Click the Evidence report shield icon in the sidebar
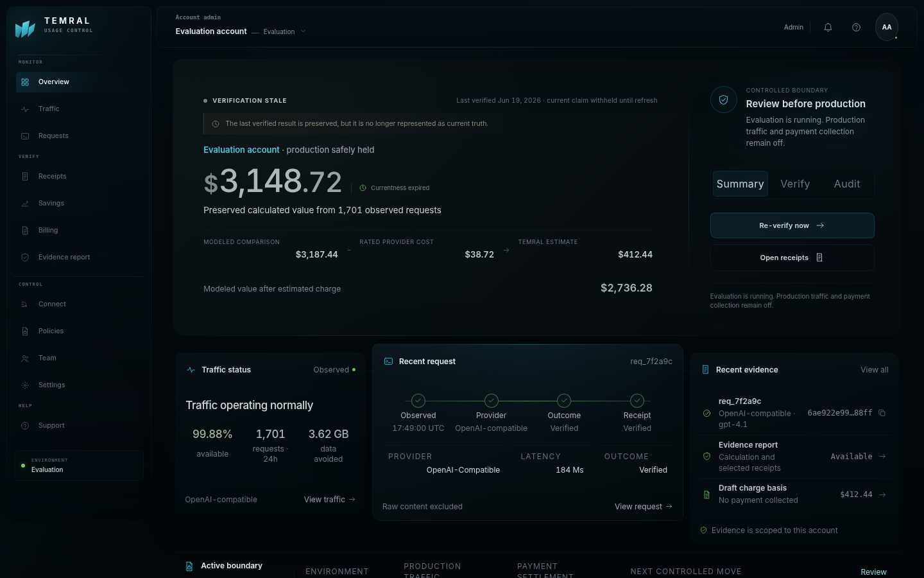 point(25,258)
